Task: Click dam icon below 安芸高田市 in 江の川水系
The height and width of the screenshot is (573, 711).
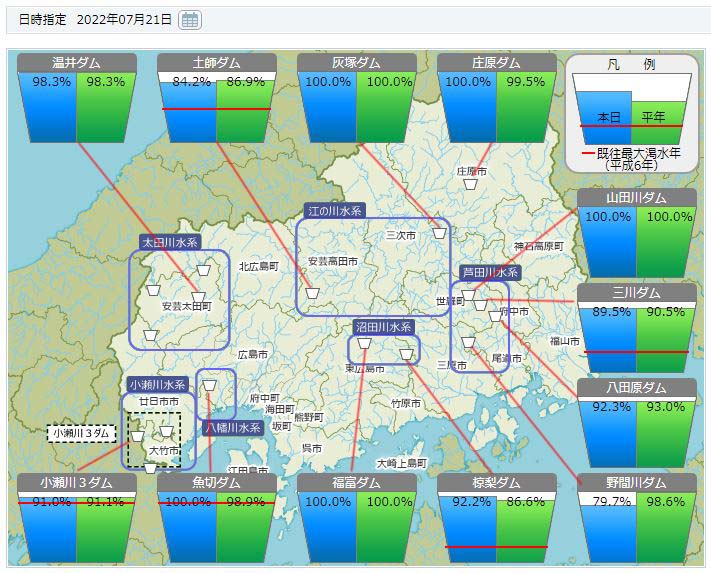Action: tap(312, 293)
